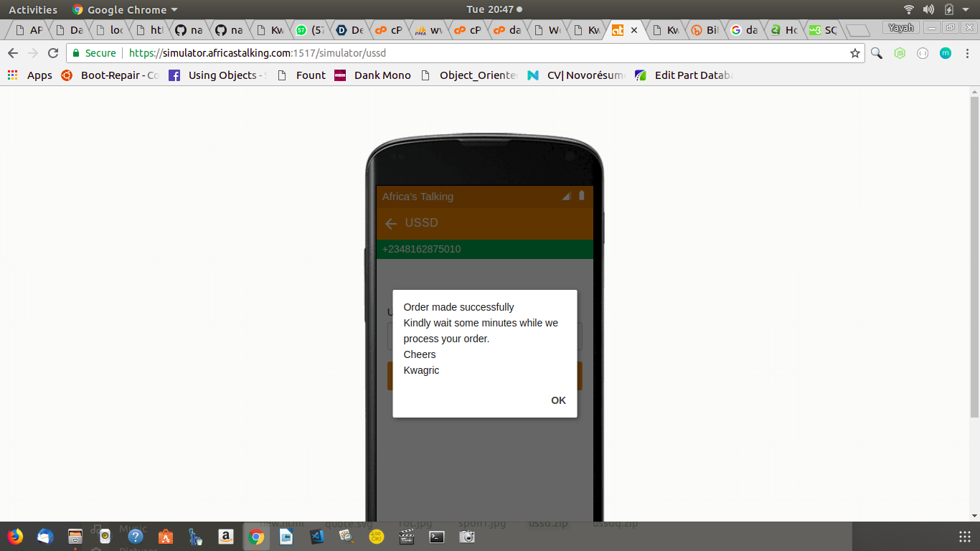Open the system menu arrow in the top bar
Screen dimensions: 980x551
point(967,10)
